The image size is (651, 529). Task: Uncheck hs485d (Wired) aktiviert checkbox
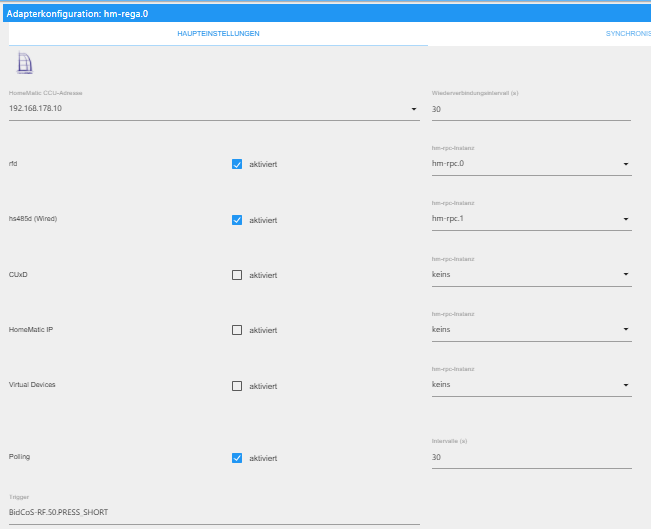click(237, 220)
